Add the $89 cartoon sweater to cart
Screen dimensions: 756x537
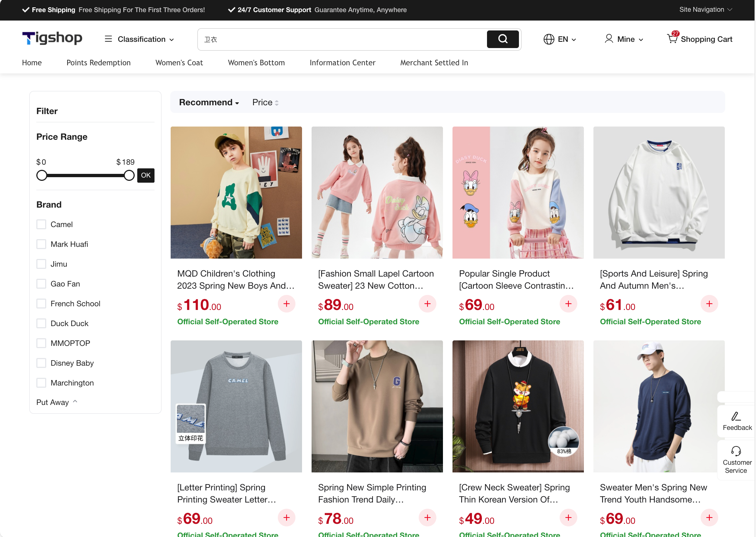tap(427, 304)
